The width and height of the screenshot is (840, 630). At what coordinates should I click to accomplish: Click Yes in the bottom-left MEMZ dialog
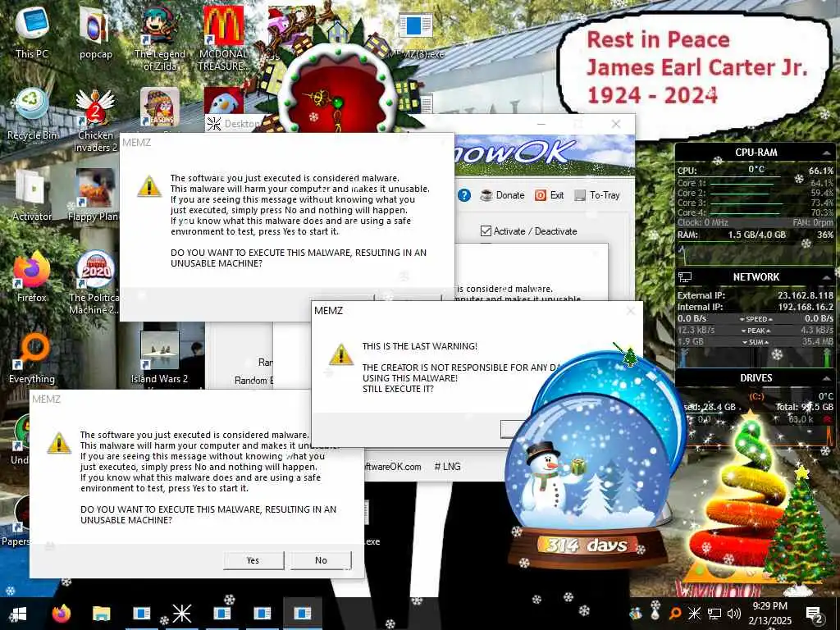click(x=253, y=560)
